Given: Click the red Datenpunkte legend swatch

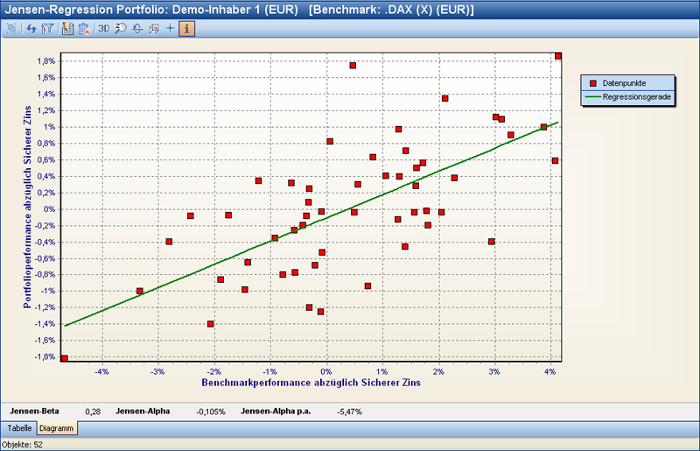Looking at the screenshot, I should click(x=593, y=82).
